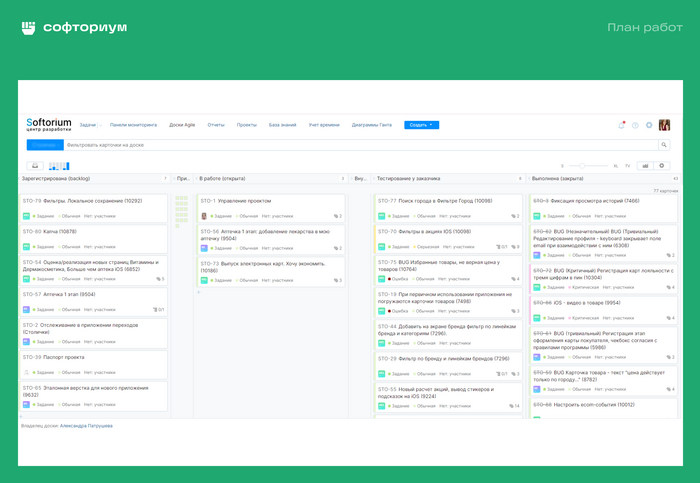This screenshot has height=483, width=700.
Task: Open the notifications bell icon
Action: pyautogui.click(x=621, y=125)
